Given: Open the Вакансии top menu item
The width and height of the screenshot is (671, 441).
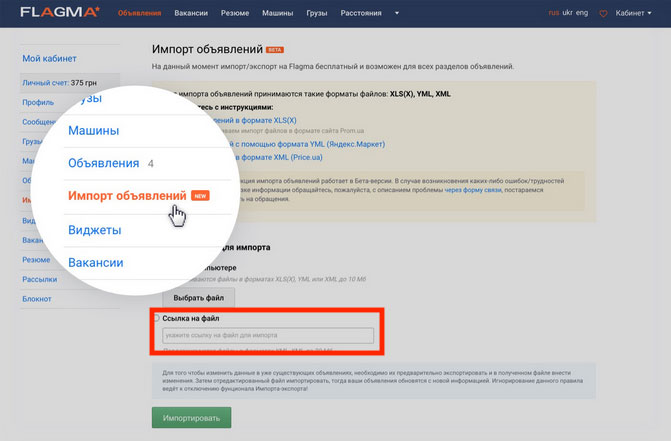Looking at the screenshot, I should pyautogui.click(x=191, y=13).
